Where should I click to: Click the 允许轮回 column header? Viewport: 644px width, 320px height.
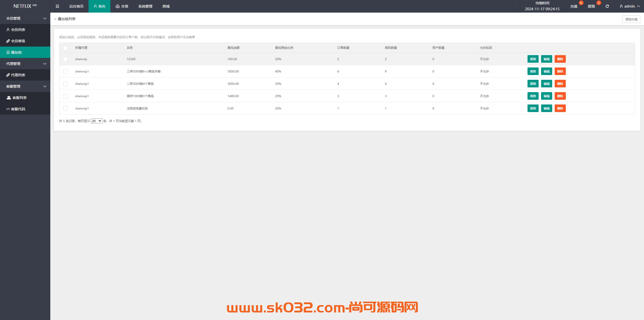click(486, 48)
